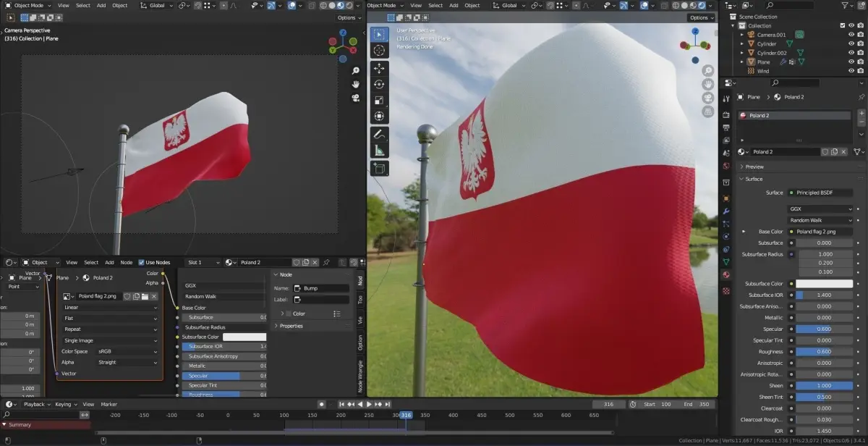Open Node menu in node editor header
This screenshot has height=446, width=868.
(x=126, y=262)
